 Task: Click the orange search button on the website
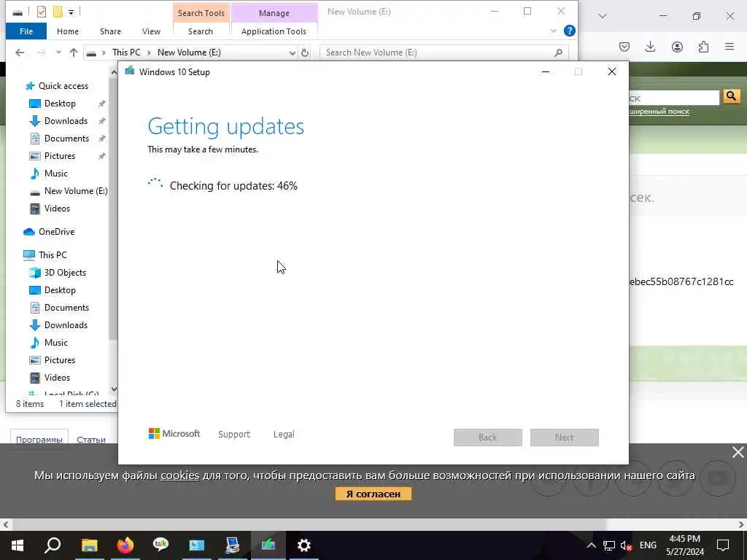[731, 97]
